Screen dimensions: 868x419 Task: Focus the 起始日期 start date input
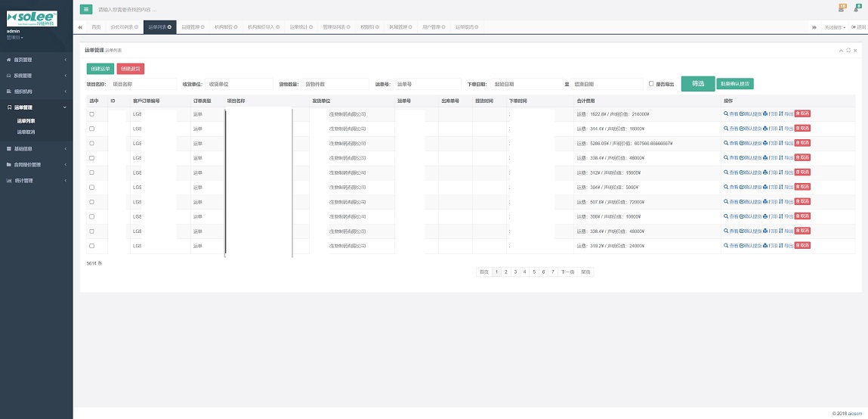pos(527,84)
